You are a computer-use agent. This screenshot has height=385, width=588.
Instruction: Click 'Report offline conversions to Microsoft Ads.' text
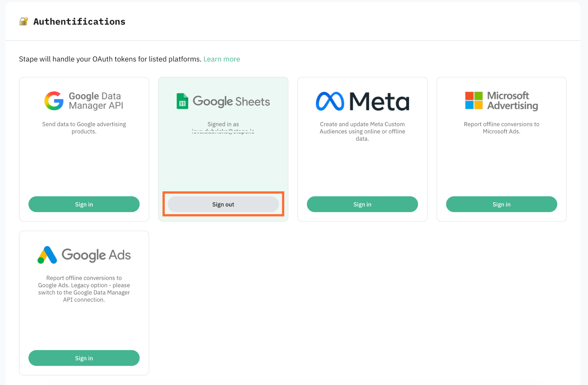click(501, 128)
